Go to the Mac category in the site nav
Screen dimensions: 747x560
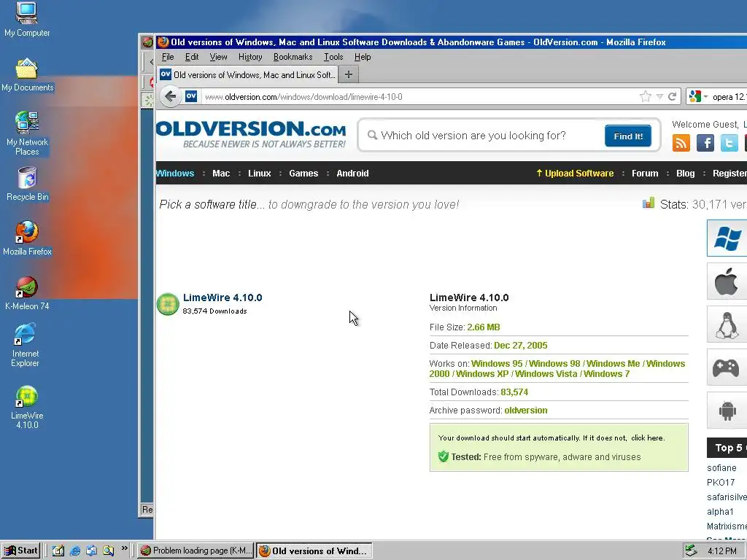pyautogui.click(x=221, y=174)
